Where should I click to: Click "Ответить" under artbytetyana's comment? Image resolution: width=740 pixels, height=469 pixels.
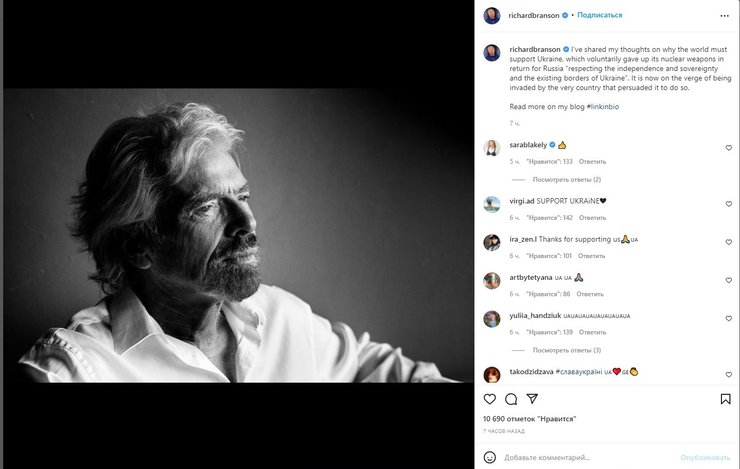590,294
